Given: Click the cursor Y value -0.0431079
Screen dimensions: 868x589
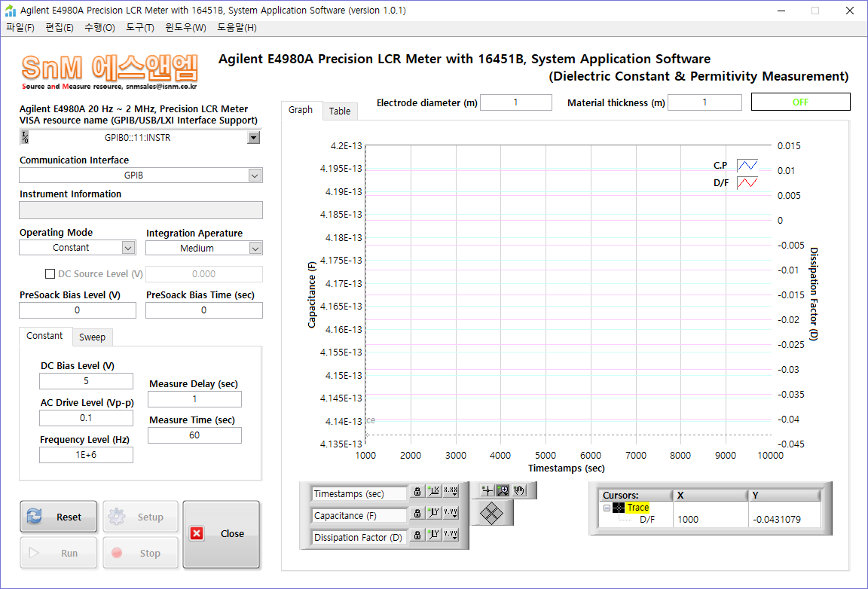Looking at the screenshot, I should [x=776, y=520].
